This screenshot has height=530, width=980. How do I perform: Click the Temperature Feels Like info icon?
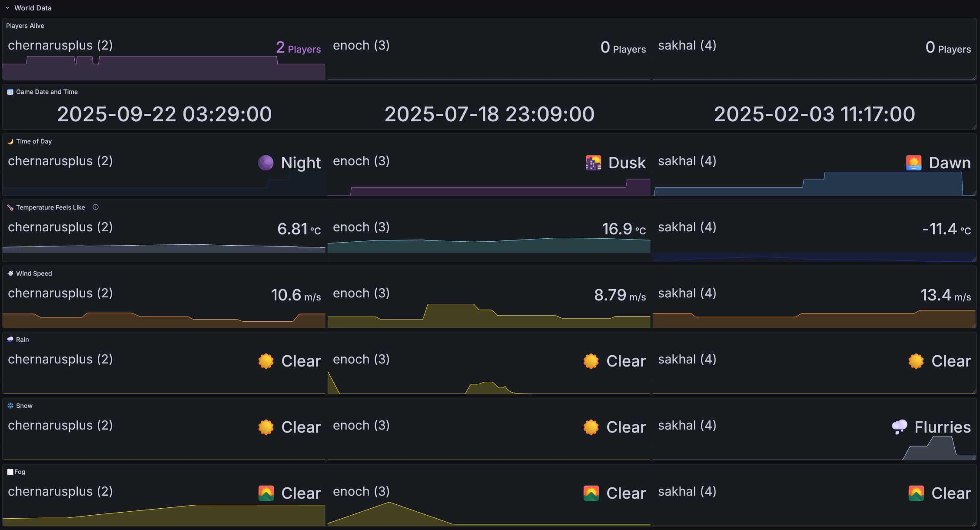click(x=96, y=207)
